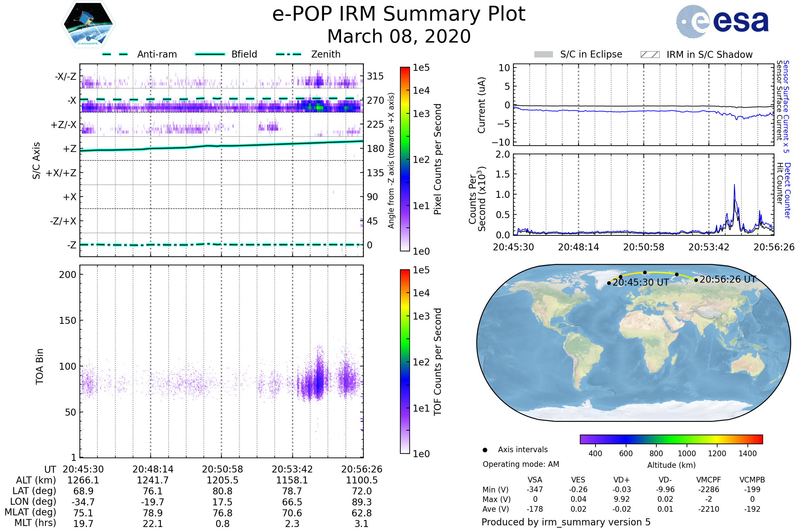This screenshot has width=798, height=532.
Task: Click the VMCPF column header
Action: click(x=709, y=480)
